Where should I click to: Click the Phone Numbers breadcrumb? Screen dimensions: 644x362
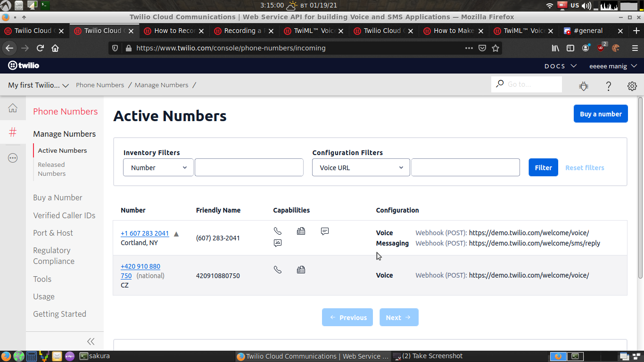pos(100,85)
